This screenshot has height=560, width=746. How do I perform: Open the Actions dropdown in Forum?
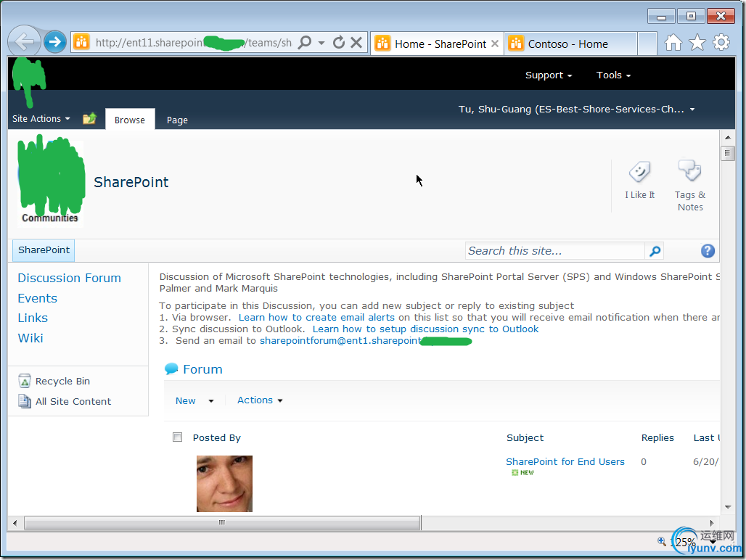click(260, 400)
